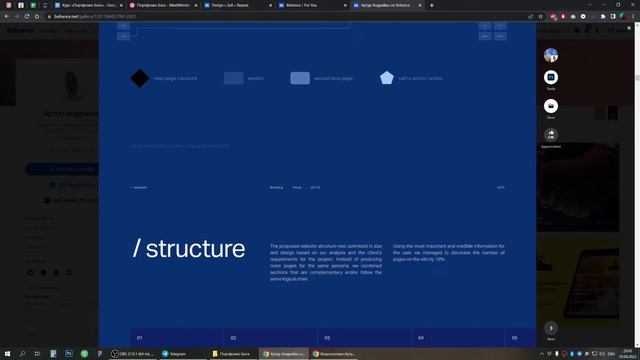640x360 pixels.
Task: Open 'Портфолио Бога' folder on taskbar
Action: coord(231,354)
